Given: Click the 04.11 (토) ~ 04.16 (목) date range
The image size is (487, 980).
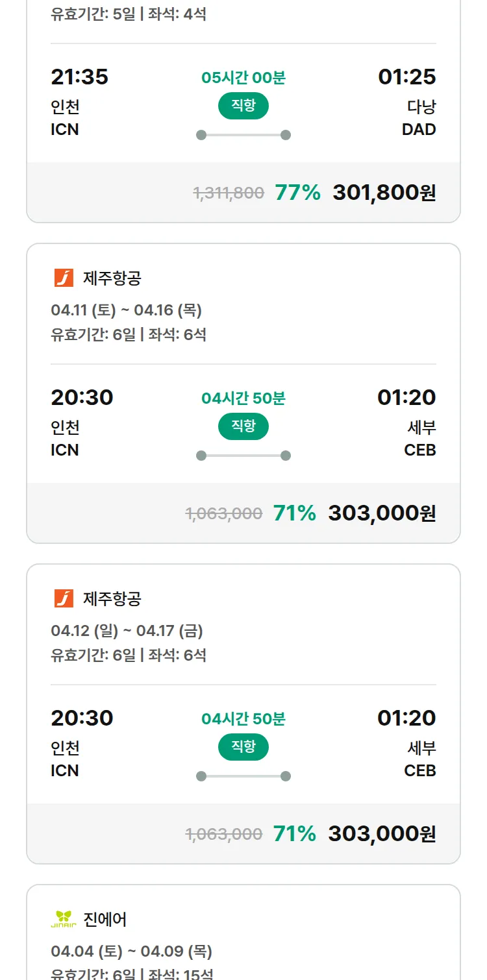Looking at the screenshot, I should coord(126,310).
